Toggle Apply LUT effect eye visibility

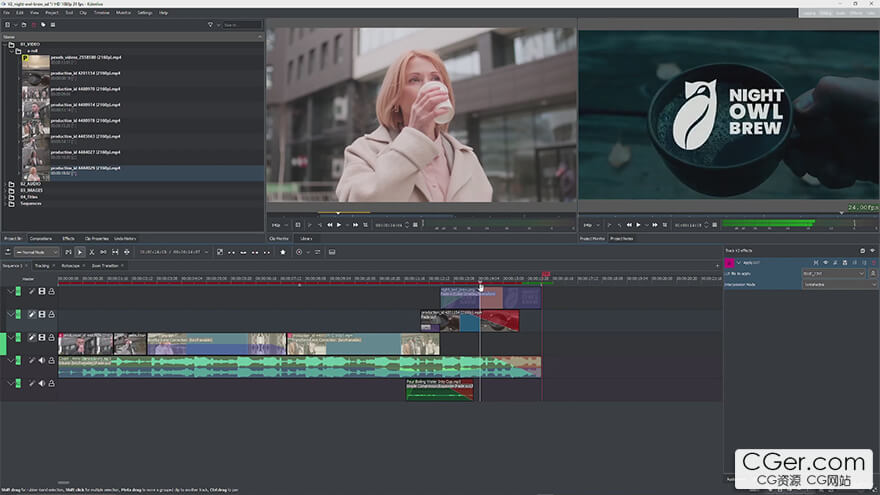pos(826,263)
